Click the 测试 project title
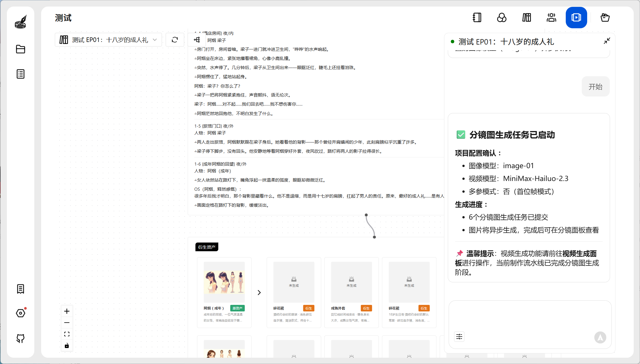 point(63,18)
